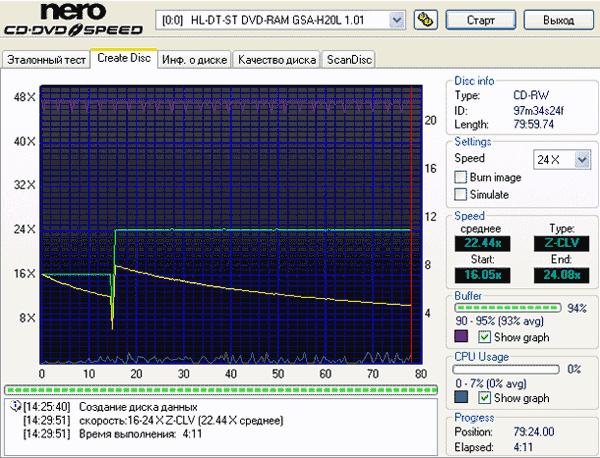Click the blue CPU graph color swatch
Image resolution: width=600 pixels, height=458 pixels.
(461, 397)
